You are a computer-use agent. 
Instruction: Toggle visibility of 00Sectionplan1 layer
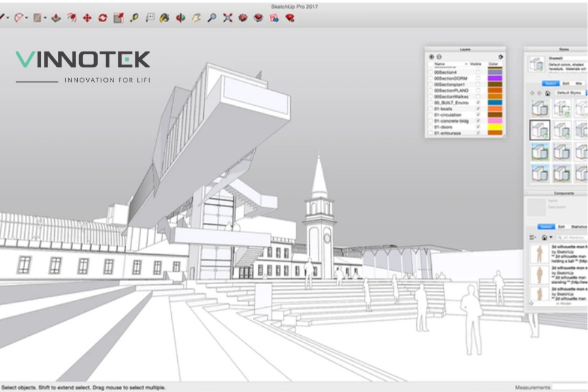[478, 84]
